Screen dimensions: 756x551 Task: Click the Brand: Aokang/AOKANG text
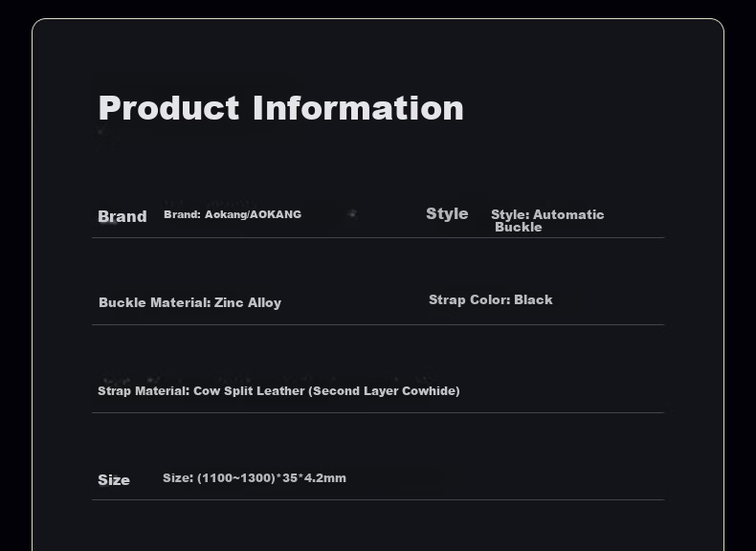(x=233, y=214)
